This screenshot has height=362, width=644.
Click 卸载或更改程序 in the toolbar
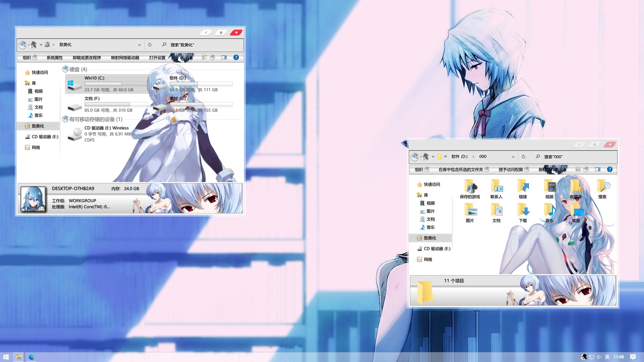(x=87, y=58)
